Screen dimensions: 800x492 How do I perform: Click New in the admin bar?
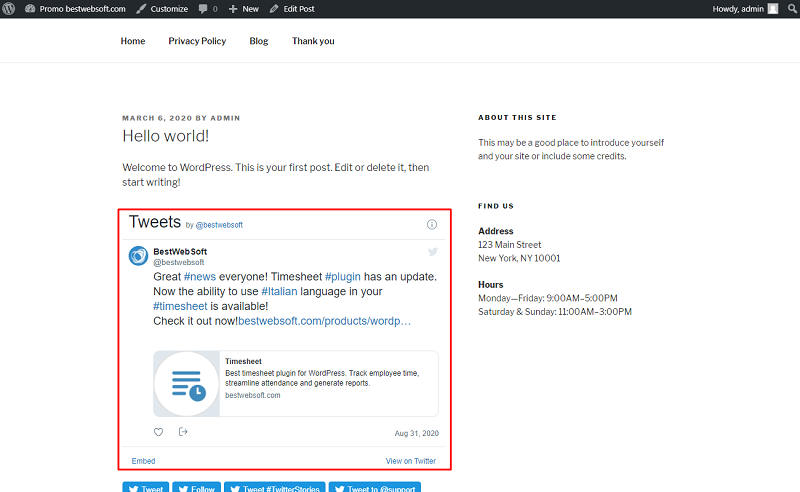250,9
